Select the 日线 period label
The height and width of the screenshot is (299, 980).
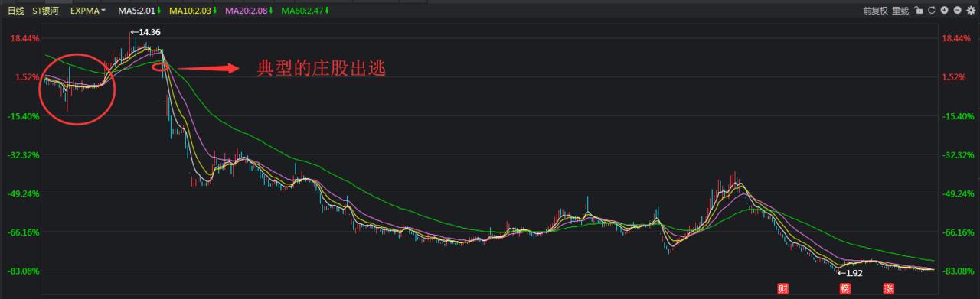point(16,11)
